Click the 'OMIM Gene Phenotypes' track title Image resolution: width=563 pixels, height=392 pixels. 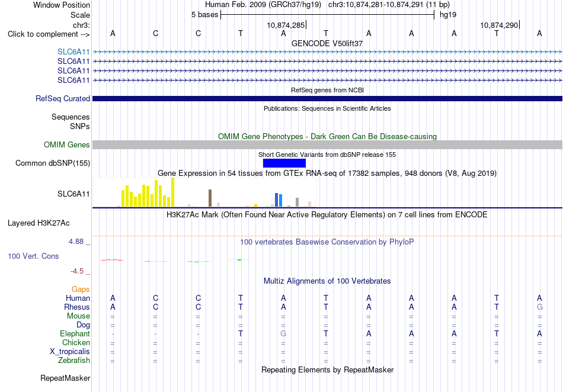[327, 136]
